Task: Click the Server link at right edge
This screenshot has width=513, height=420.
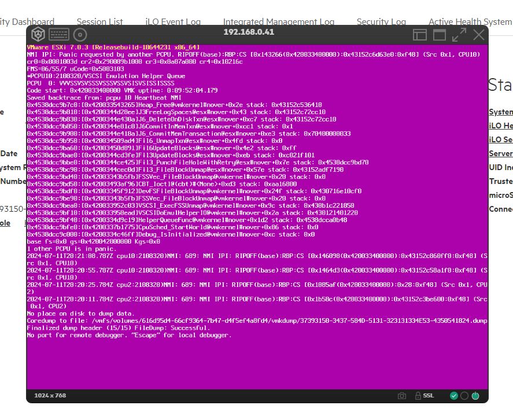Action: coord(501,153)
